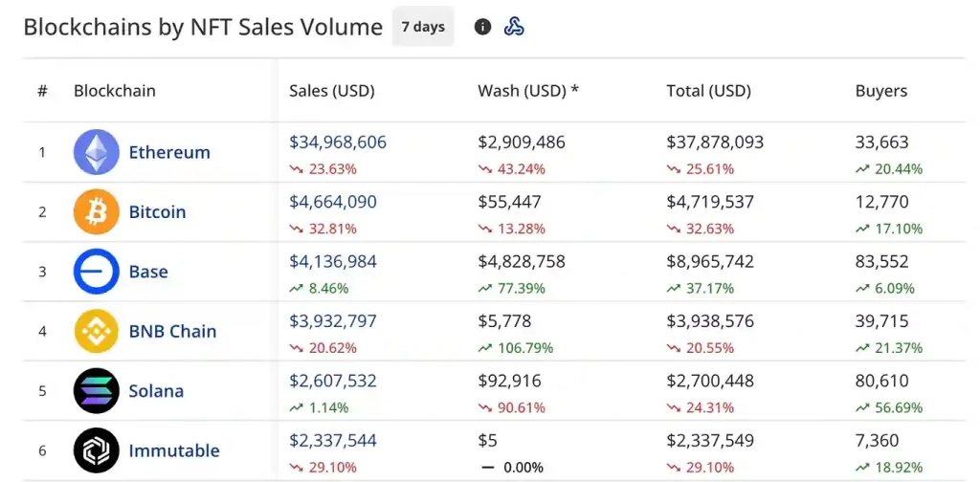Viewport: 980px width, 482px height.
Task: Click Immutable sales value $2,337,544
Action: 332,441
